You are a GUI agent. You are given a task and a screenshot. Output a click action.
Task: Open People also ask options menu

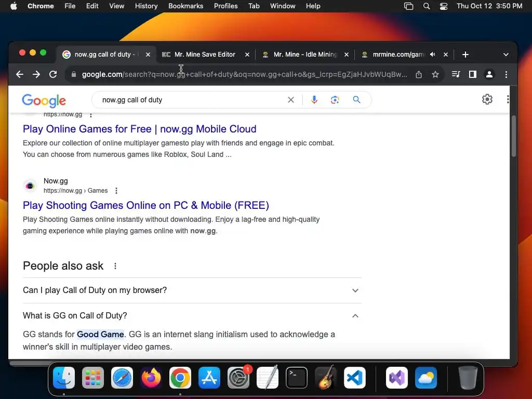click(x=115, y=266)
